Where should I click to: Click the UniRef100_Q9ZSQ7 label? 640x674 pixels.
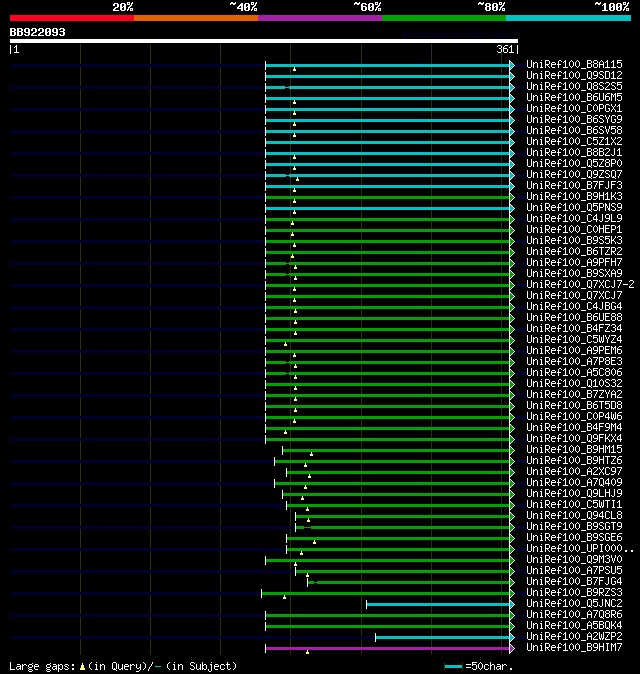(x=574, y=175)
